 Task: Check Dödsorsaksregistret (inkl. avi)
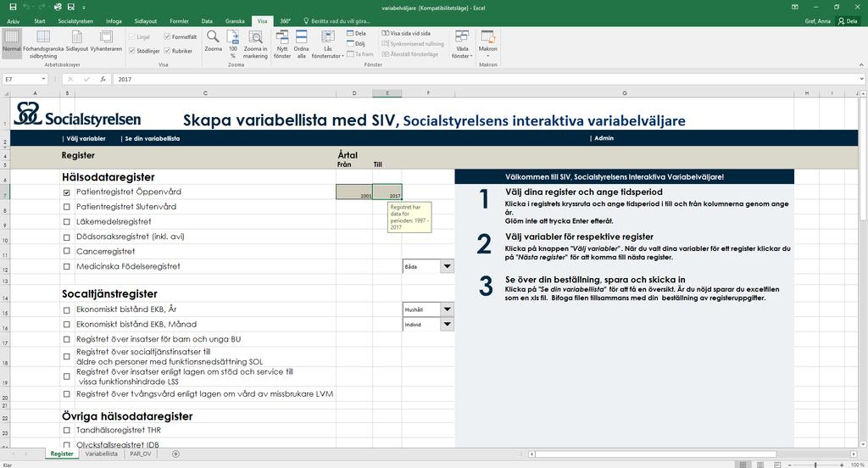pyautogui.click(x=66, y=237)
